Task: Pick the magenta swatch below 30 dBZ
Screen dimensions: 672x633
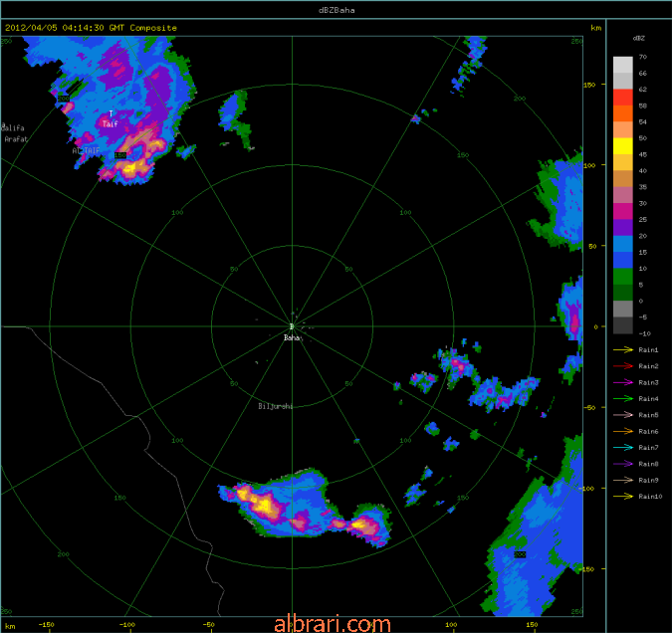Action: [x=623, y=211]
